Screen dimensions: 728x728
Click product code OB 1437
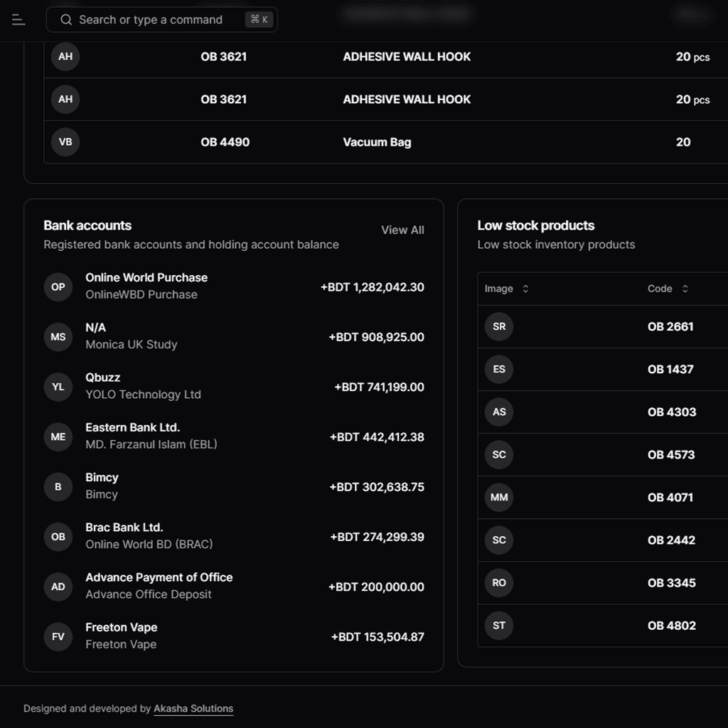click(x=670, y=369)
